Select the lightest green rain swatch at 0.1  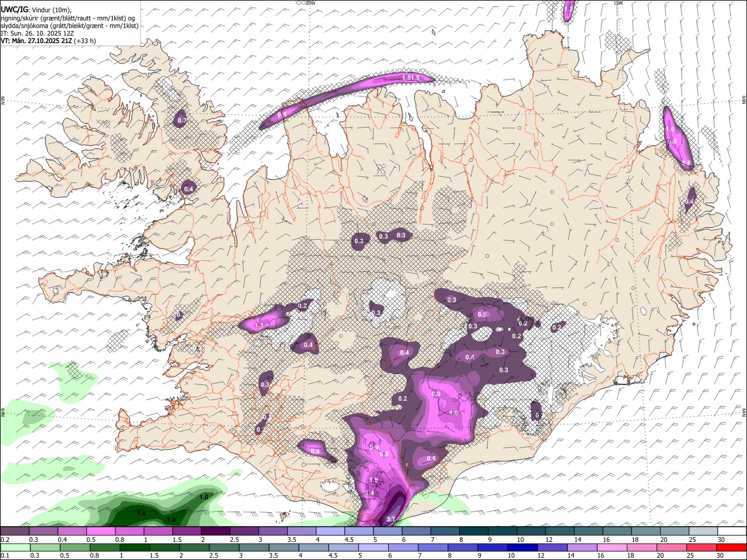(x=15, y=547)
